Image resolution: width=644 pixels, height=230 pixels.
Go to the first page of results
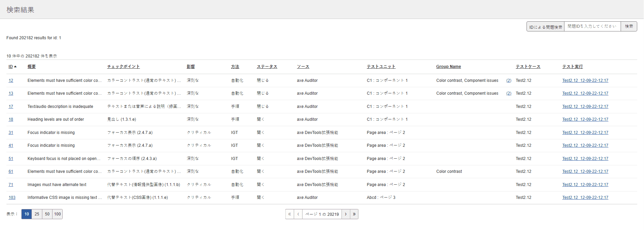(x=289, y=214)
